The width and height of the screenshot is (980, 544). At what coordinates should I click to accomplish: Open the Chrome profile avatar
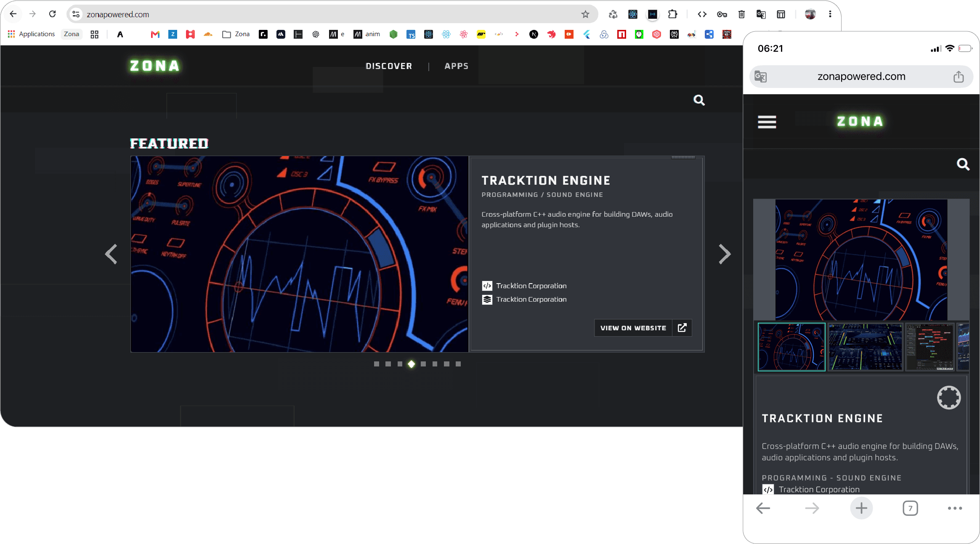click(810, 14)
